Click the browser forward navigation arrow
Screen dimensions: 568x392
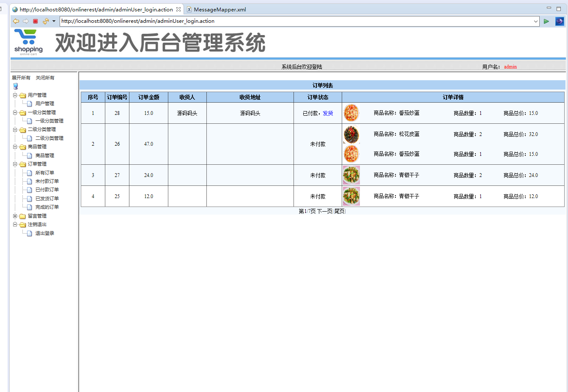25,21
